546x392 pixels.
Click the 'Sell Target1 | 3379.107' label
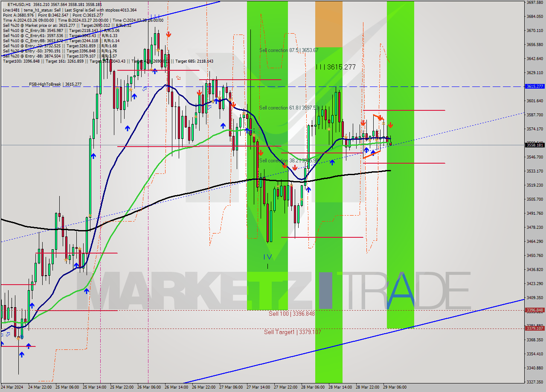[292, 332]
